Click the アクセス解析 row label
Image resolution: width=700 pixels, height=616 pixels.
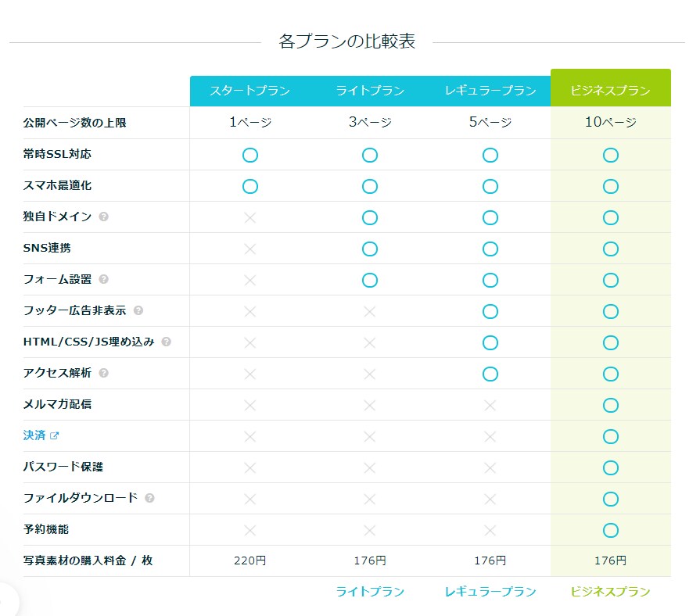coord(57,372)
